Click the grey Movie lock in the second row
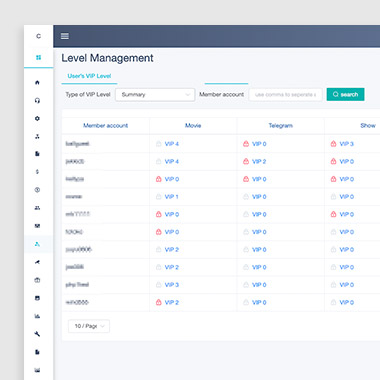380x380 pixels. pyautogui.click(x=159, y=161)
